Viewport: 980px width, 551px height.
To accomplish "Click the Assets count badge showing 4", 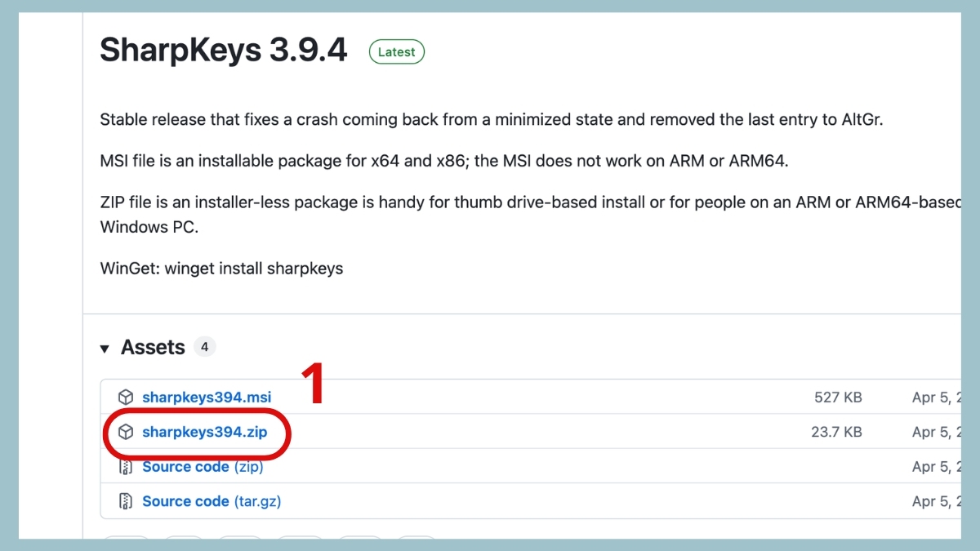I will pos(204,347).
